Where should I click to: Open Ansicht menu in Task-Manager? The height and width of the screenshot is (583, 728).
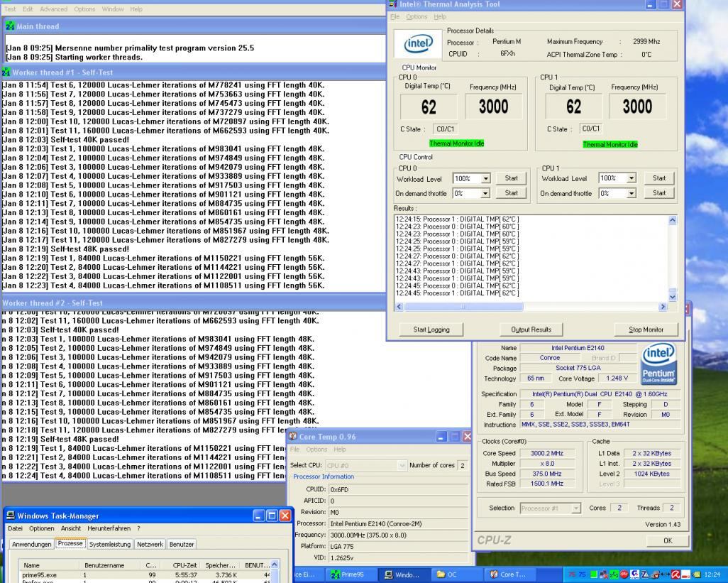[70, 528]
